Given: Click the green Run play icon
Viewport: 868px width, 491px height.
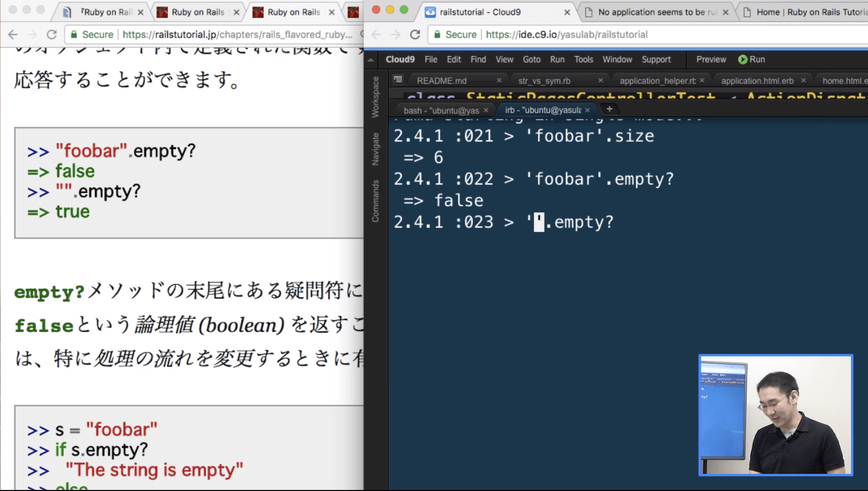Looking at the screenshot, I should [x=742, y=60].
